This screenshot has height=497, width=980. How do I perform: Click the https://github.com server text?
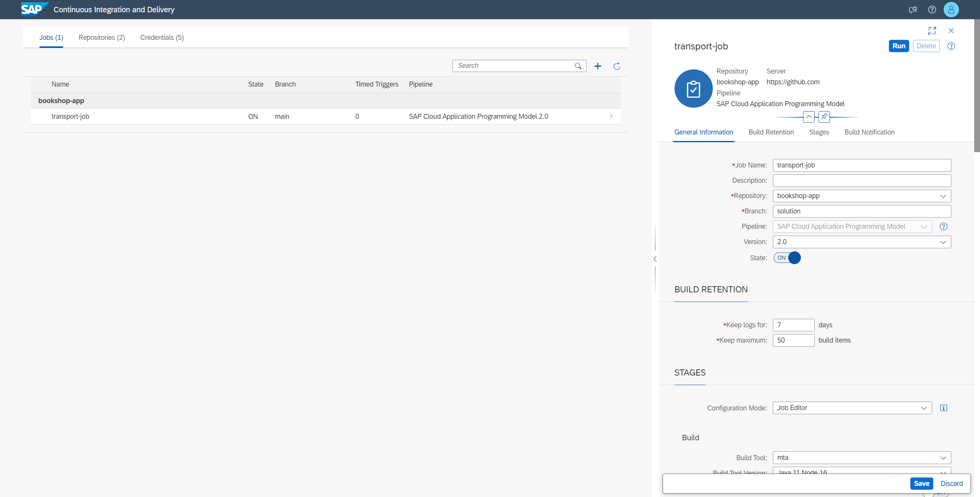pos(793,82)
